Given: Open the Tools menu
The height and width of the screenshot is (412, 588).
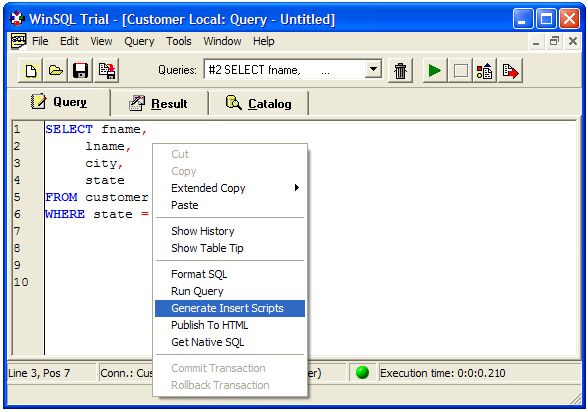Looking at the screenshot, I should point(179,41).
